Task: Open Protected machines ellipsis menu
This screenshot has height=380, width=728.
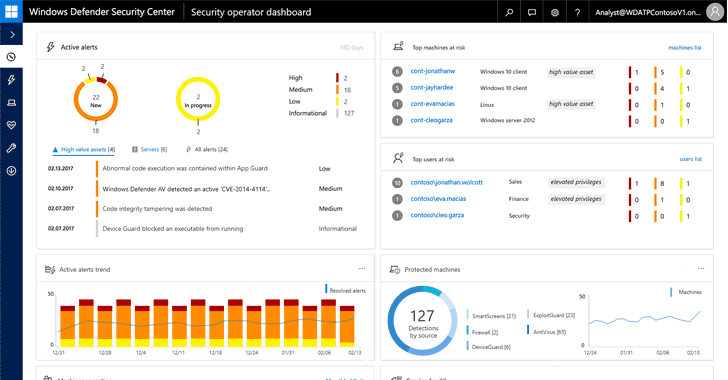Action: click(x=701, y=269)
